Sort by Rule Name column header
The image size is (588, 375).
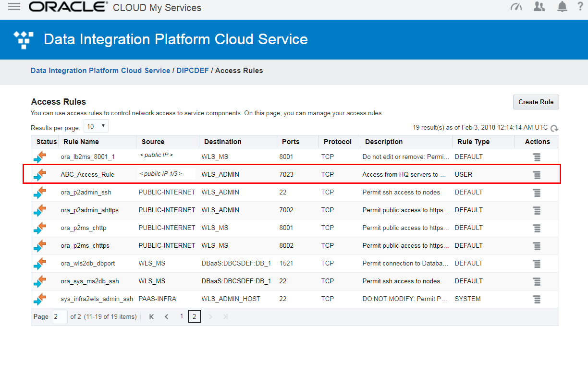pyautogui.click(x=81, y=142)
